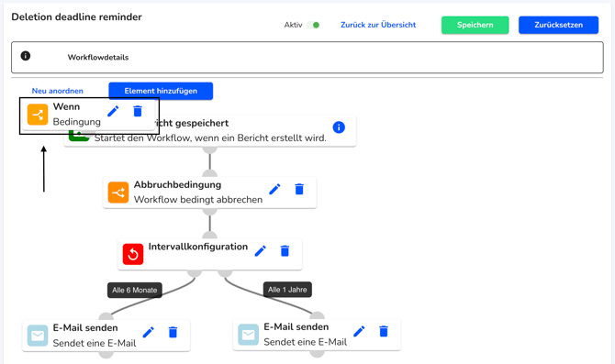Open info for the report saved trigger
Image resolution: width=615 pixels, height=364 pixels.
[339, 127]
